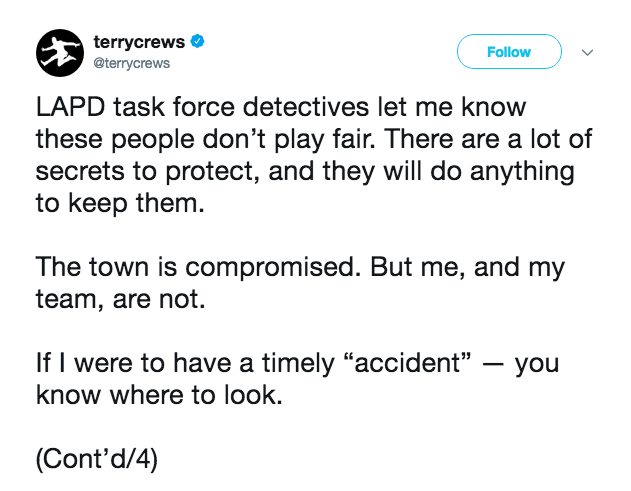
Task: Click the quoted word 'accident'
Action: 411,364
